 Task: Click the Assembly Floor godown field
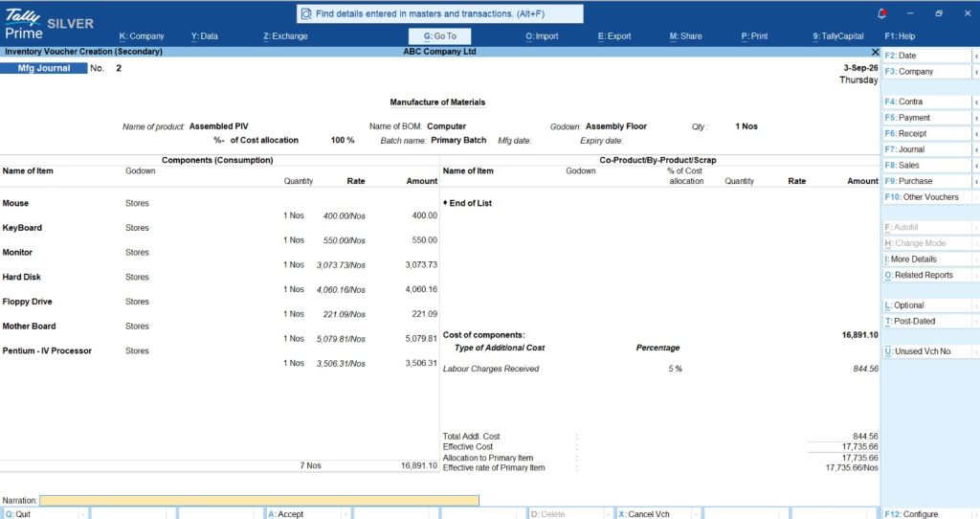[x=615, y=126]
